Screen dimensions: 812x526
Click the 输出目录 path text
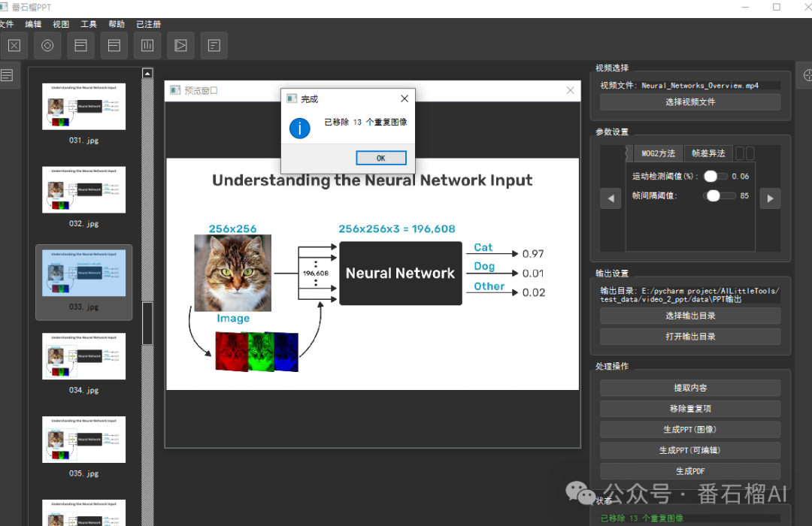pos(689,295)
